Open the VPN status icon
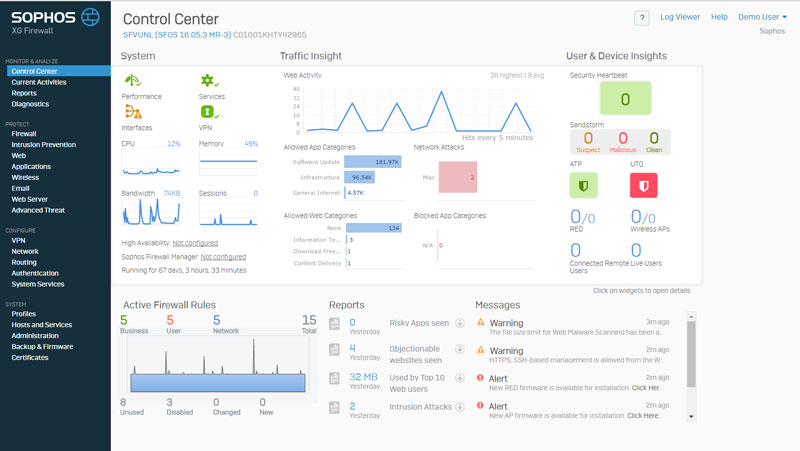Screen dimensions: 800x451 [x=209, y=112]
